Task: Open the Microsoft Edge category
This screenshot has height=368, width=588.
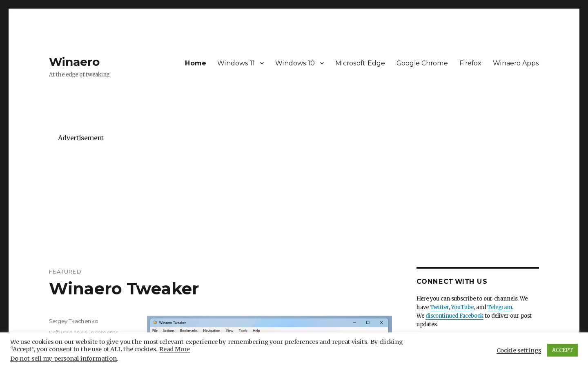Action: click(360, 63)
